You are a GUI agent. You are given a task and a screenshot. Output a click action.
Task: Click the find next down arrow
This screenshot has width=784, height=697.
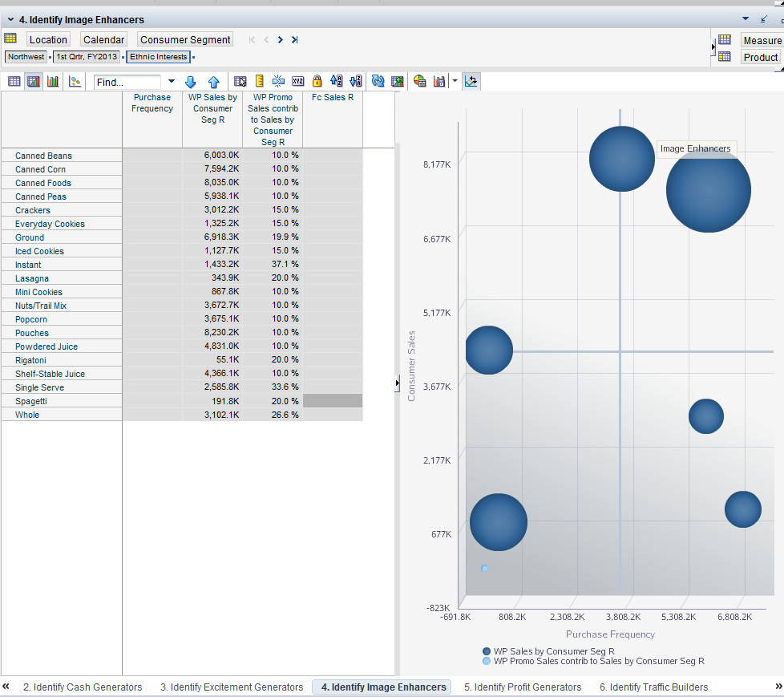click(191, 81)
